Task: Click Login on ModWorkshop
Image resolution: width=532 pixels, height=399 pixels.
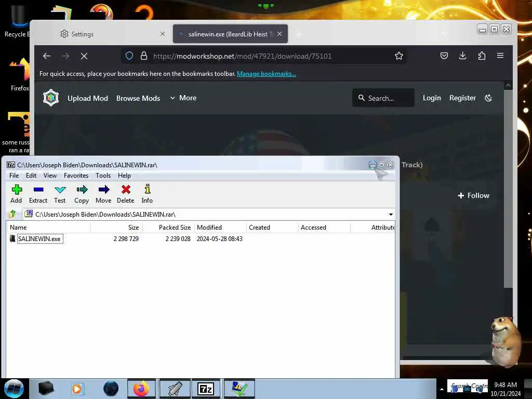Action: point(432,98)
